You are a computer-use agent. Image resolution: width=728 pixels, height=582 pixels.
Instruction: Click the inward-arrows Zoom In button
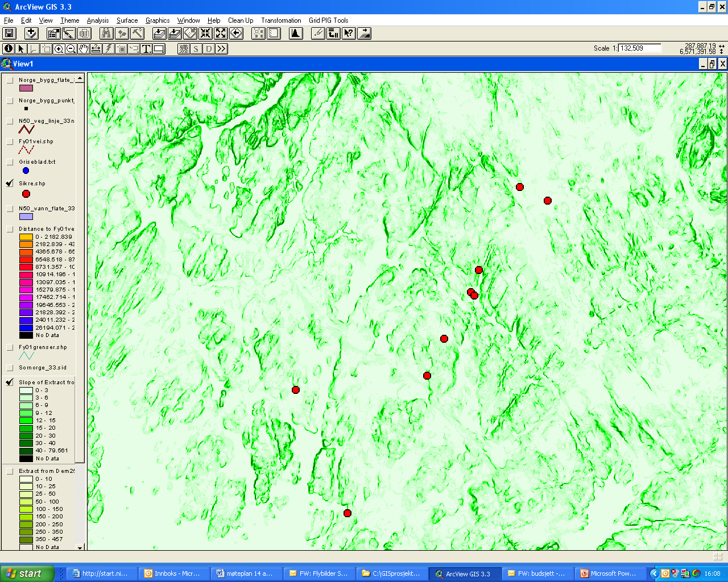(x=205, y=34)
